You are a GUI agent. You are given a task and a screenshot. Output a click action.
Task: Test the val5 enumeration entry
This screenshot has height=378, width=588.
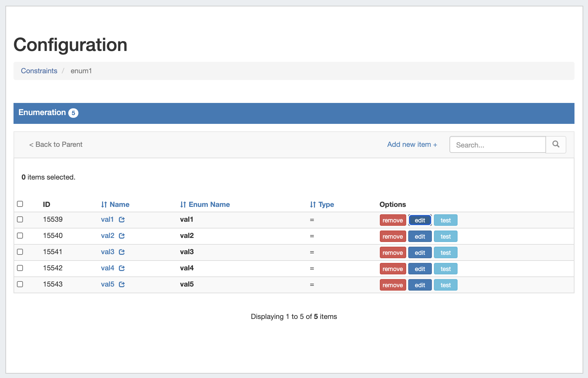tap(445, 285)
